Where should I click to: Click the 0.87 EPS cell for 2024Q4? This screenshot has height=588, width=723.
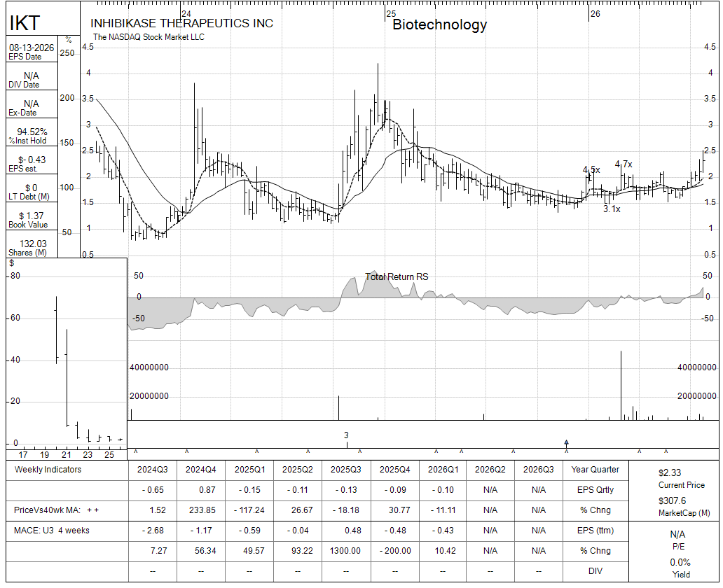[x=207, y=490]
